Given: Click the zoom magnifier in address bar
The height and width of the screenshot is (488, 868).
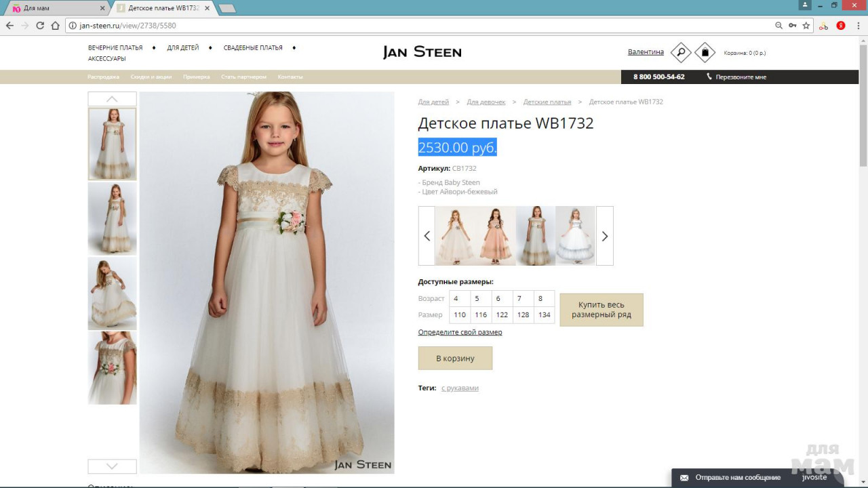Looking at the screenshot, I should (x=778, y=26).
